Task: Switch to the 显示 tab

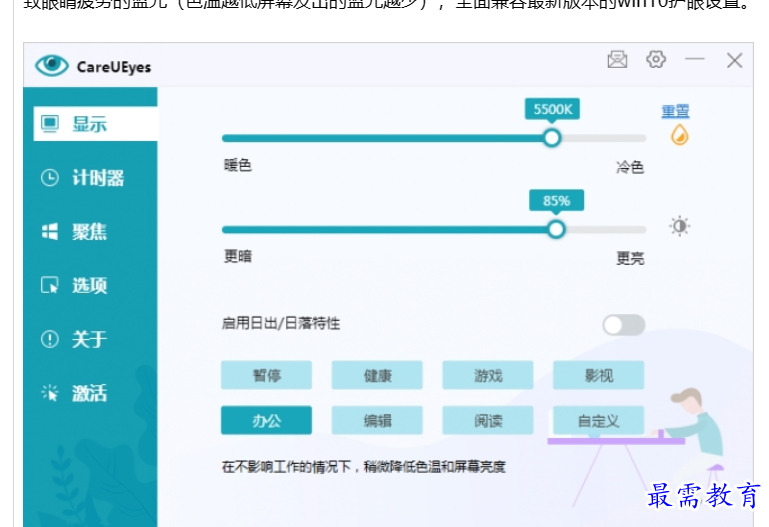Action: click(x=95, y=124)
